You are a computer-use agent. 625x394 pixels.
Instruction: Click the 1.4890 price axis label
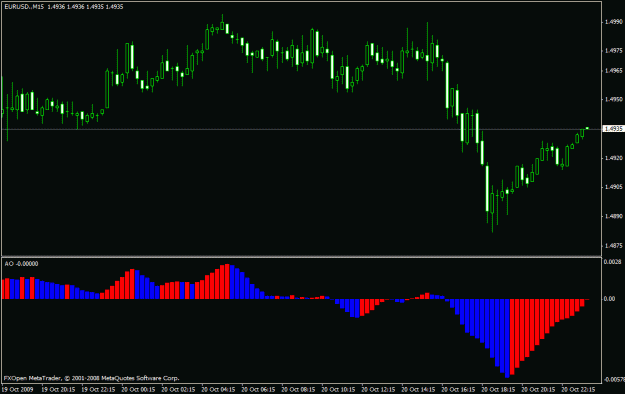(614, 216)
